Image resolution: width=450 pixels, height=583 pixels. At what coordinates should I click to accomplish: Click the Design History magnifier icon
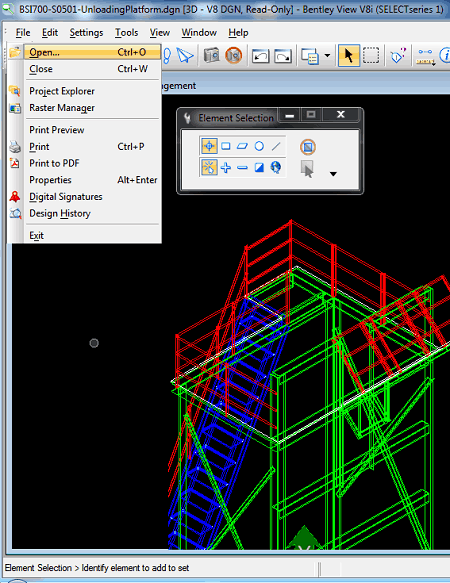tap(15, 213)
